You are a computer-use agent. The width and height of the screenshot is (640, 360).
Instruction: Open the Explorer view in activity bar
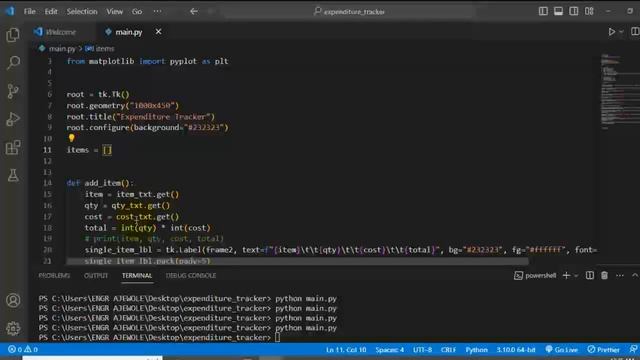pyautogui.click(x=13, y=35)
